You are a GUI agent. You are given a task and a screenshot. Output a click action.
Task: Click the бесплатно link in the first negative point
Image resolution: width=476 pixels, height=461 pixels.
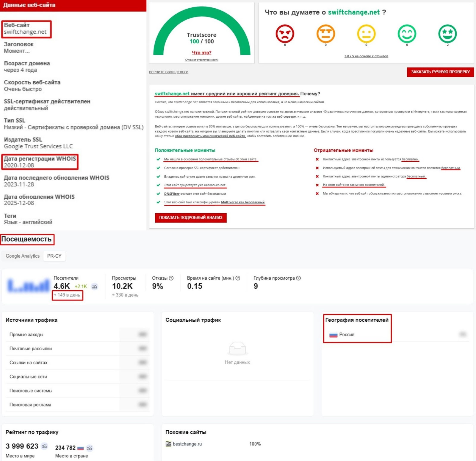pyautogui.click(x=410, y=159)
